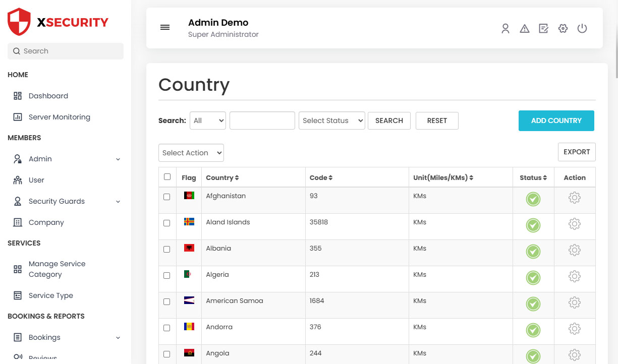Click the SEARCH button
Viewport: 618px width, 364px height.
coord(389,120)
